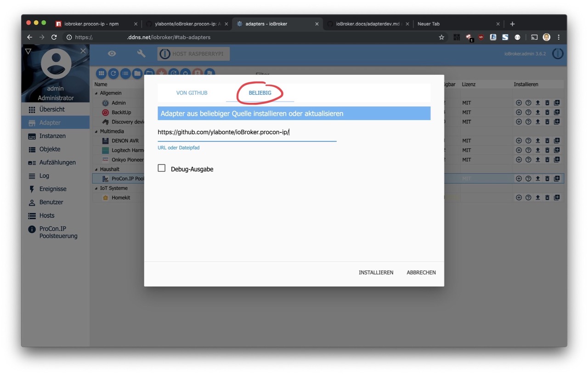The image size is (588, 375).
Task: Add instance icon in Admin row
Action: click(x=519, y=103)
